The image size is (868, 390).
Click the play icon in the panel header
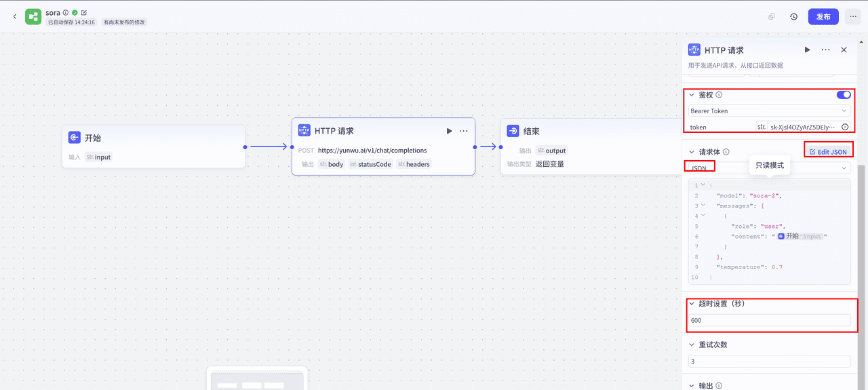click(807, 50)
